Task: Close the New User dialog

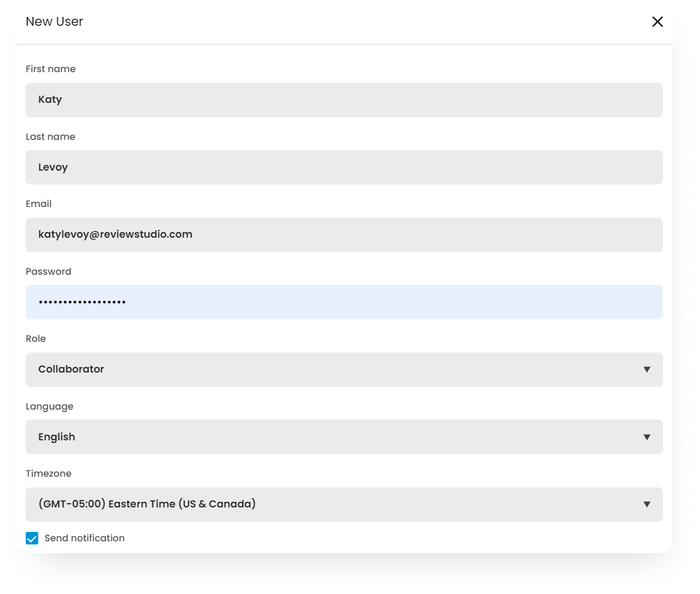Action: point(657,22)
